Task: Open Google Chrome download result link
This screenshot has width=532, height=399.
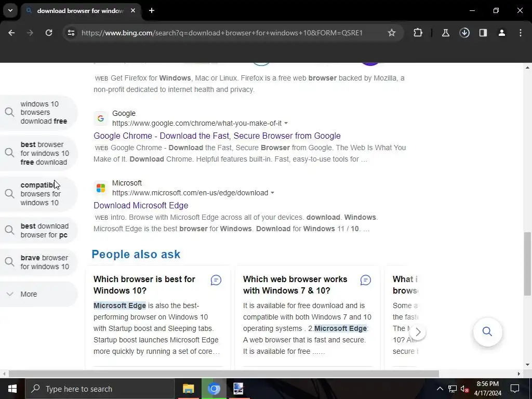Action: 217,136
